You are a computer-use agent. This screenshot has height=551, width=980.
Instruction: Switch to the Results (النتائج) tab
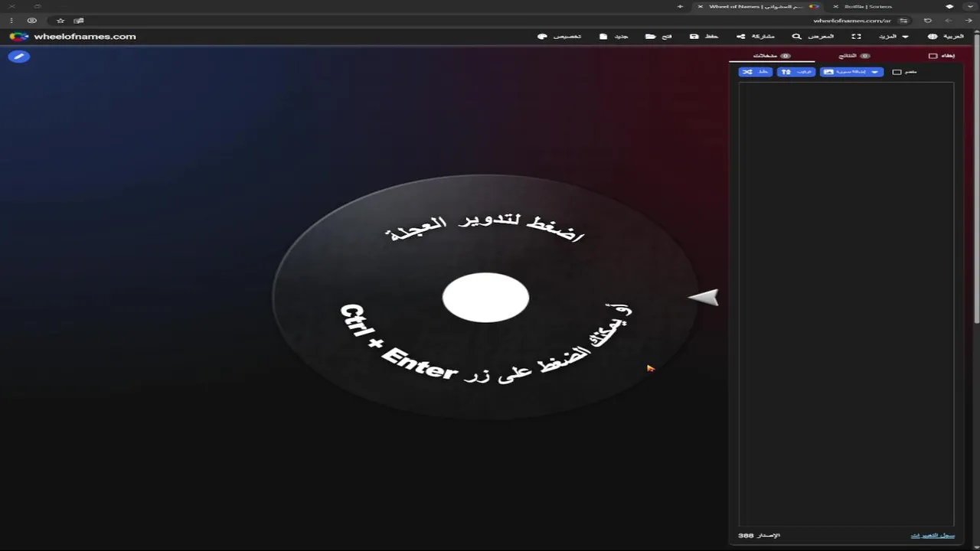854,56
